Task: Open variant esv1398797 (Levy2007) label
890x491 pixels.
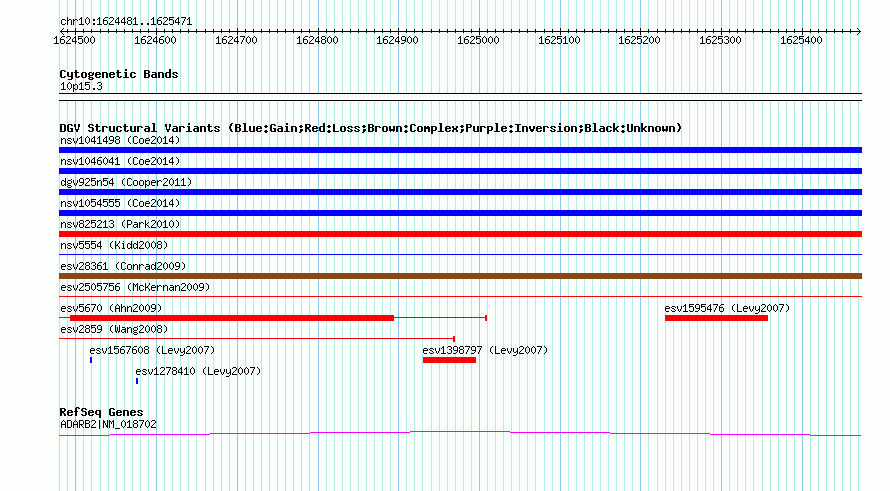Action: point(485,350)
